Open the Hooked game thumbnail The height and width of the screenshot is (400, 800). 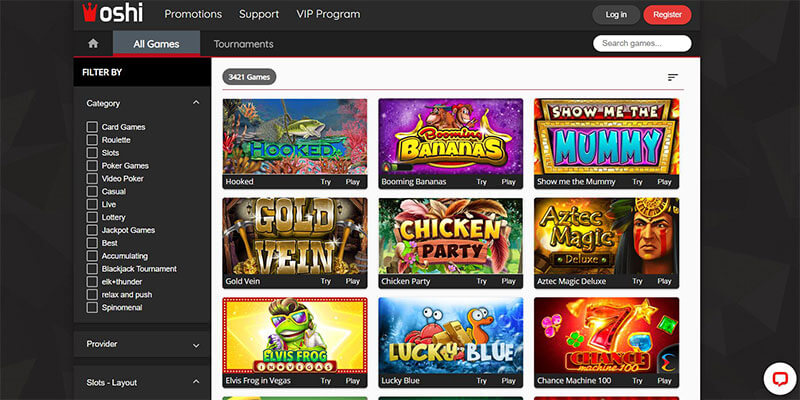point(295,136)
